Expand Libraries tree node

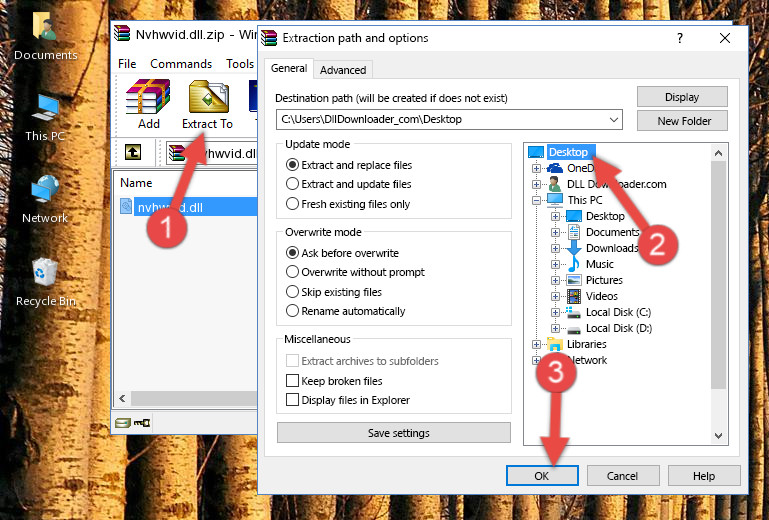click(x=536, y=344)
